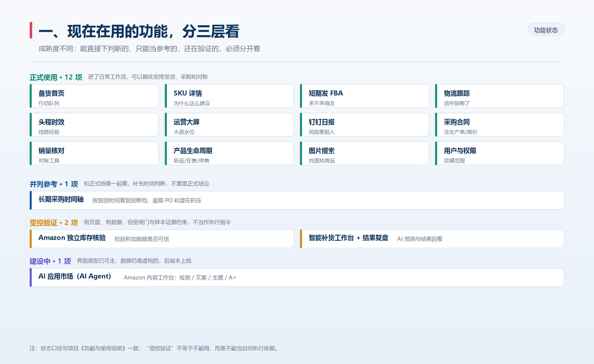Screen dimensions: 594x364
Task: Click the 物流跟踪 card
Action: click(x=499, y=96)
